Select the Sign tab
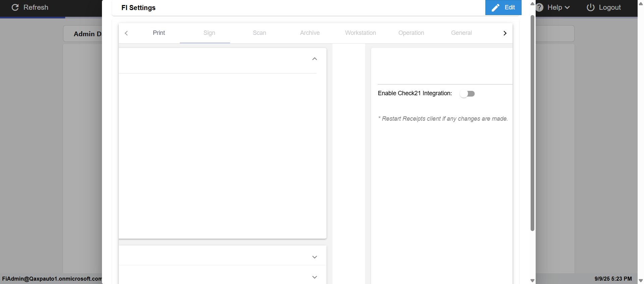The width and height of the screenshot is (644, 284). [x=209, y=33]
